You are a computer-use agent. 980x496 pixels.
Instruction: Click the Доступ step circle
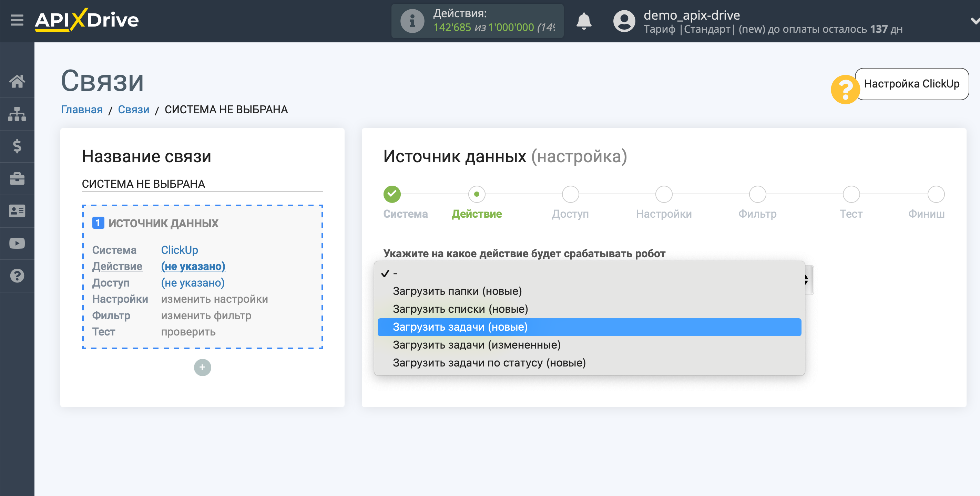pyautogui.click(x=570, y=194)
